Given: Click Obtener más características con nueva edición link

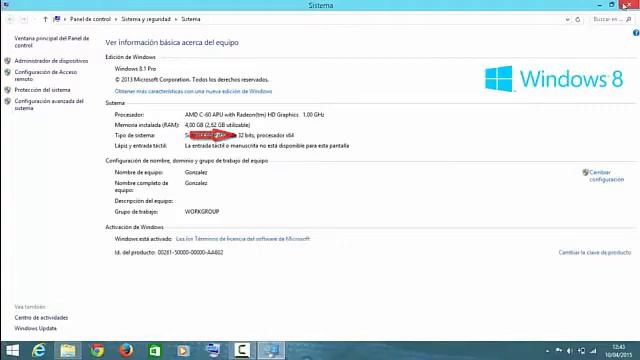Looking at the screenshot, I should click(193, 91).
